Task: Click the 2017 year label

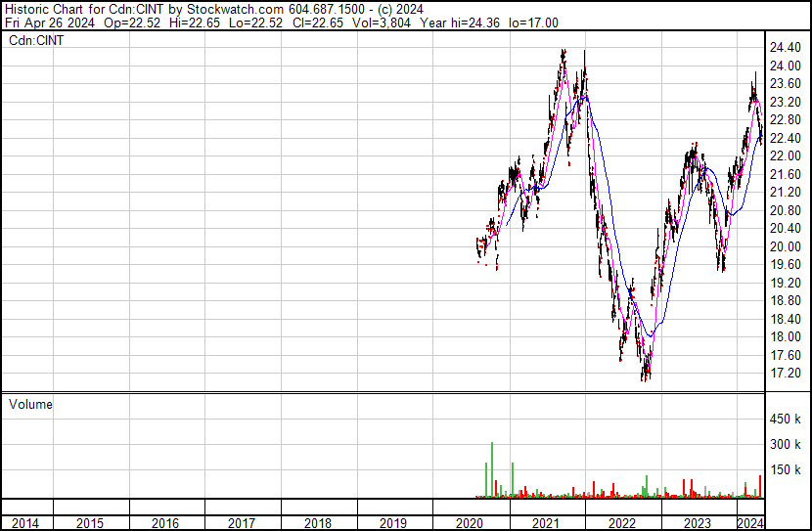Action: pos(242,523)
